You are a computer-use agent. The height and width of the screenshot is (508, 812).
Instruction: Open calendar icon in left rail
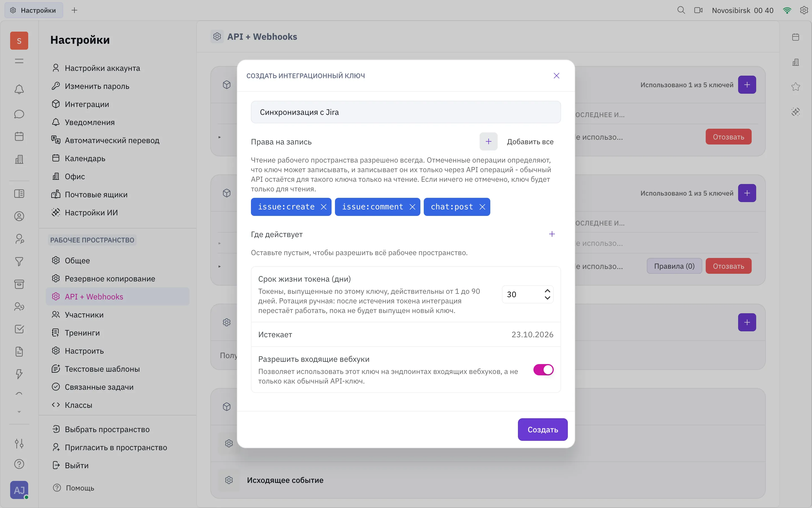point(19,136)
